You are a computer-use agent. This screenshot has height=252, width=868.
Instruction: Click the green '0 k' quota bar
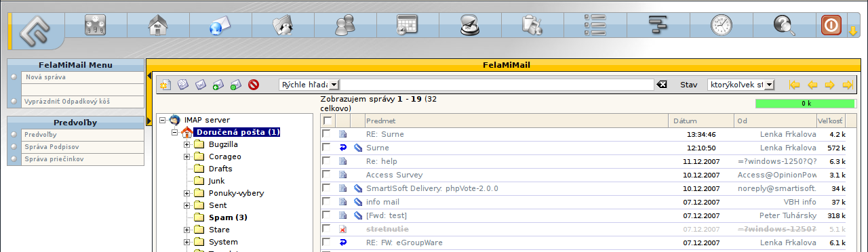point(806,104)
